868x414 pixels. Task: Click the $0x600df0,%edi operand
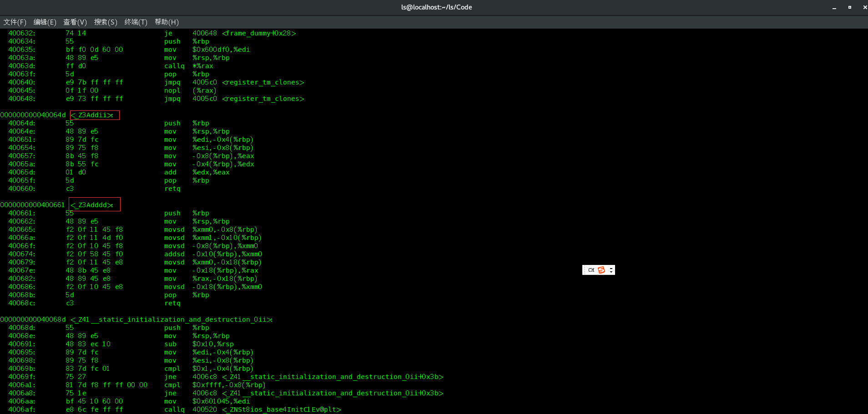click(x=221, y=50)
